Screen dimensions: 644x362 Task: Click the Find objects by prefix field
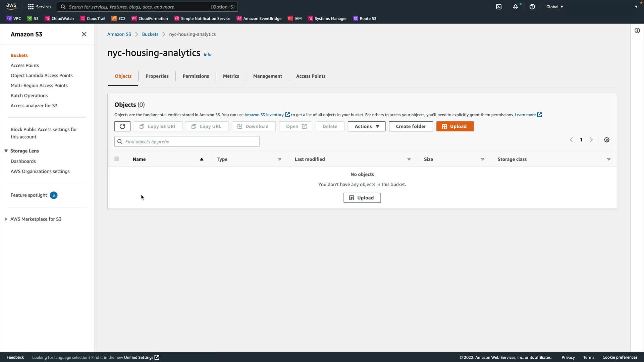[191, 141]
